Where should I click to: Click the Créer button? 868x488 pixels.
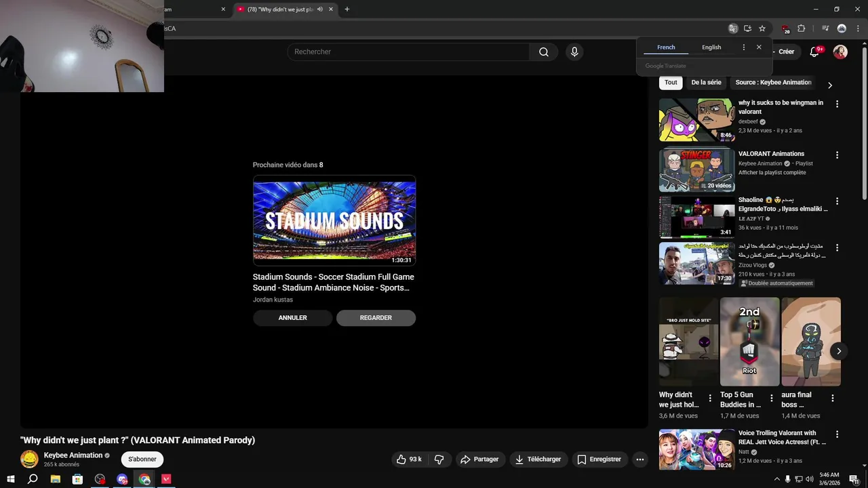tap(786, 52)
